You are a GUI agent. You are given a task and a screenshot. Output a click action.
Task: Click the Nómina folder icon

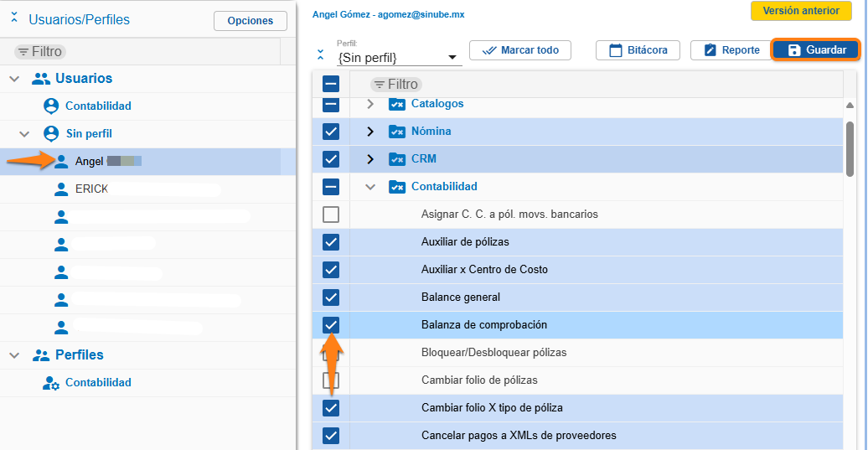click(x=396, y=132)
